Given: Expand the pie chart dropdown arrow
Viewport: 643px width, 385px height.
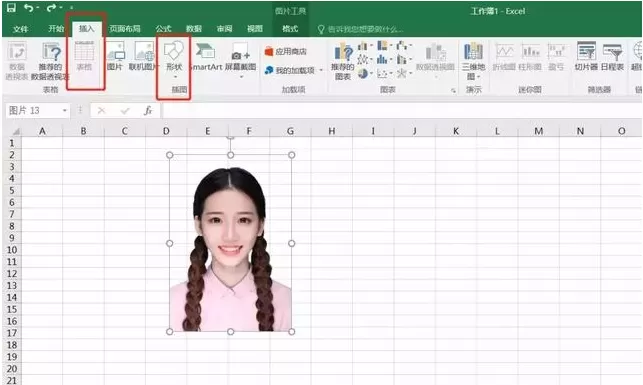Looking at the screenshot, I should click(371, 74).
